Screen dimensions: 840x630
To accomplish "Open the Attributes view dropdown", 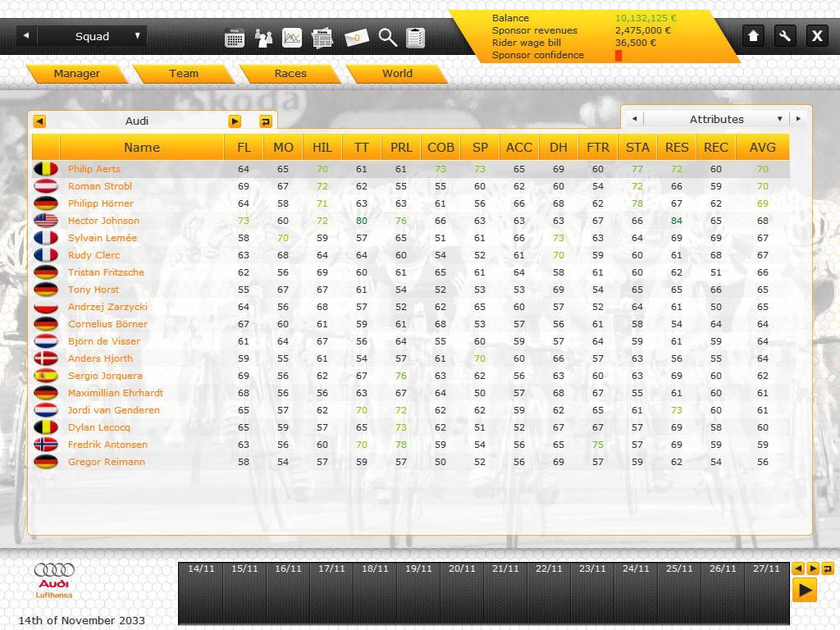I will (779, 119).
